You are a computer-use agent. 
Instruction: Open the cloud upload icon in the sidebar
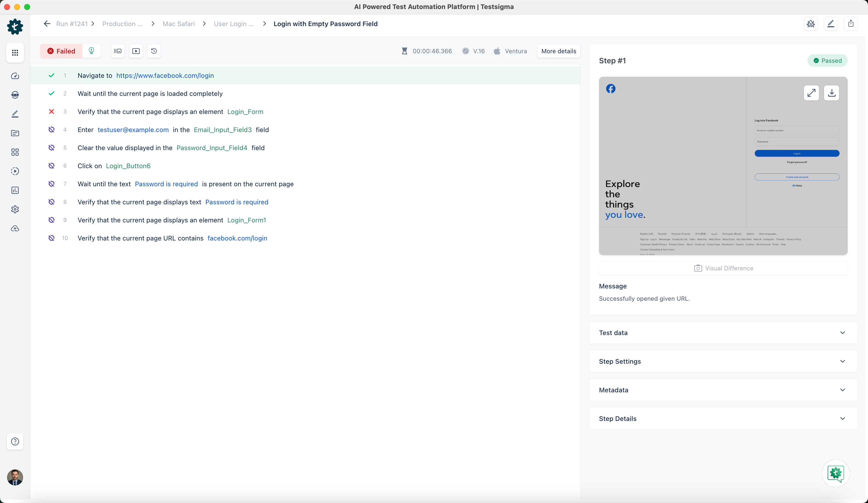15,228
